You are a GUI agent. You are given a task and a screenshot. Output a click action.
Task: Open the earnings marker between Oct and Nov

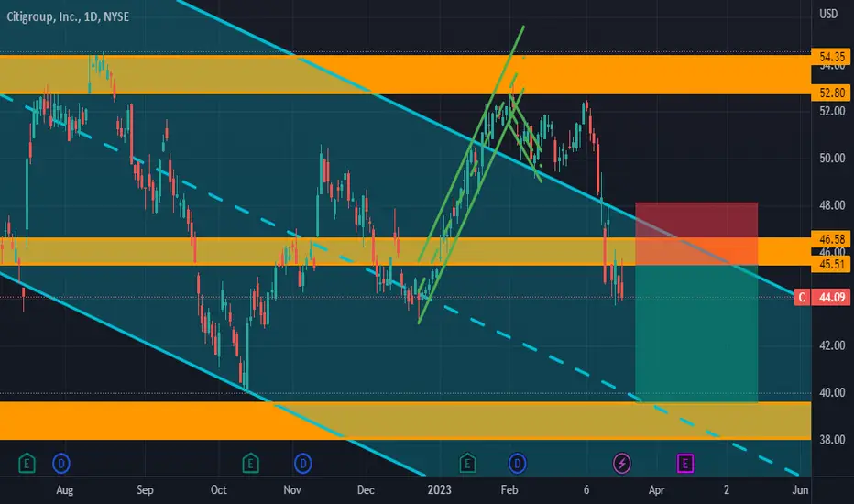(x=250, y=464)
